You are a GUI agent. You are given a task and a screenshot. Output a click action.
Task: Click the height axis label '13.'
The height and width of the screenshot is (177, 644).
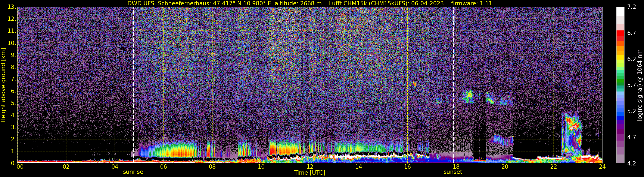(x=12, y=7)
